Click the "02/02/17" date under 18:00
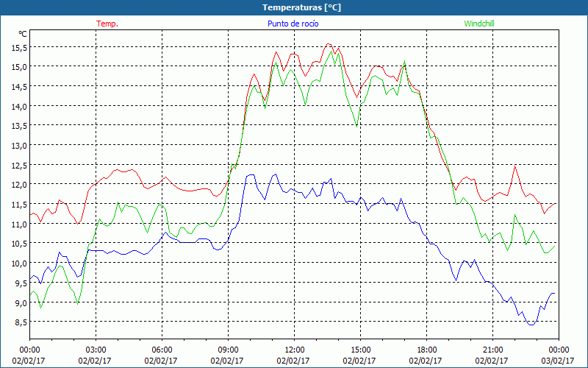Screen dimensions: 588x368 (426, 361)
